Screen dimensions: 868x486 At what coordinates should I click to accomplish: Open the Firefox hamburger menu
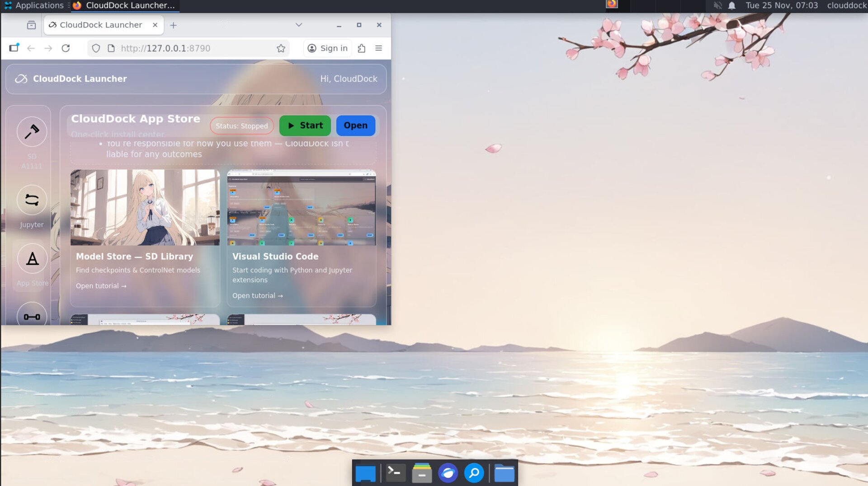379,48
